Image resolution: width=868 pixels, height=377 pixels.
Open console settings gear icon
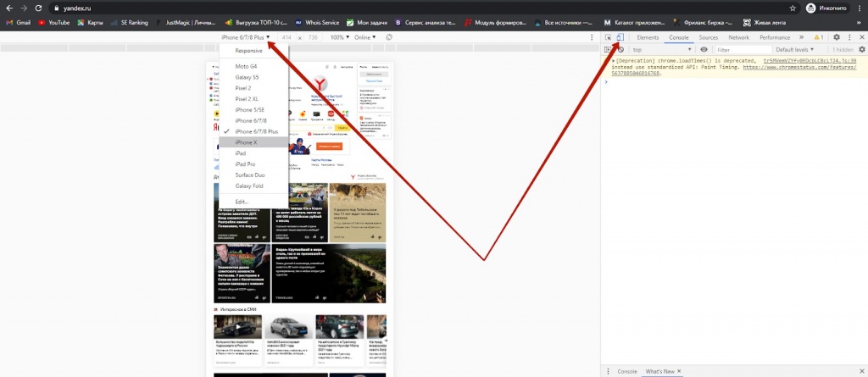861,50
